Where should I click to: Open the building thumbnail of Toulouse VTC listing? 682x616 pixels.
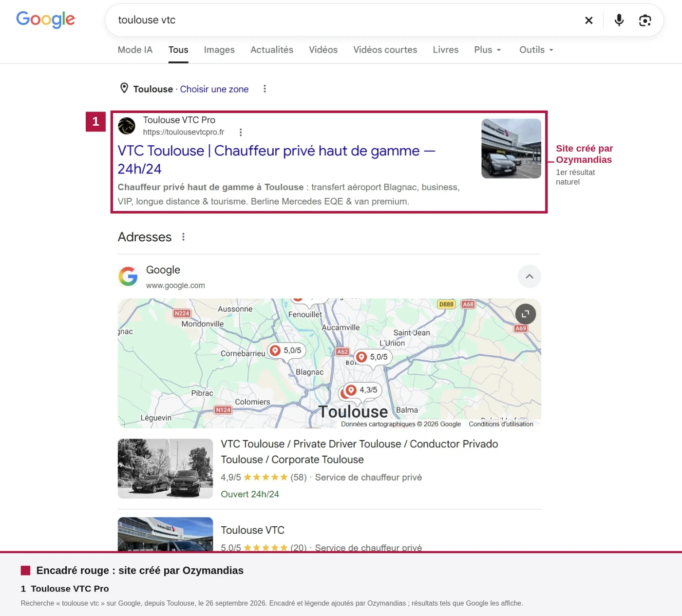coord(166,534)
